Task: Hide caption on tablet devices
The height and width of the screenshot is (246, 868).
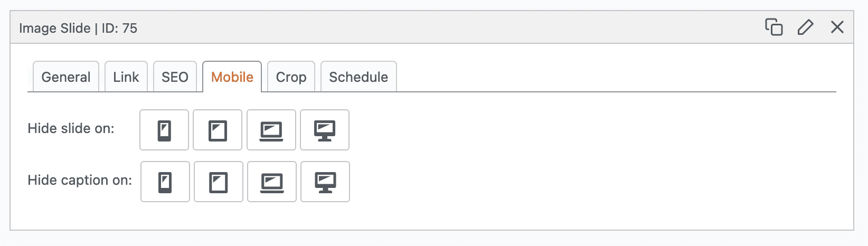Action: click(219, 182)
